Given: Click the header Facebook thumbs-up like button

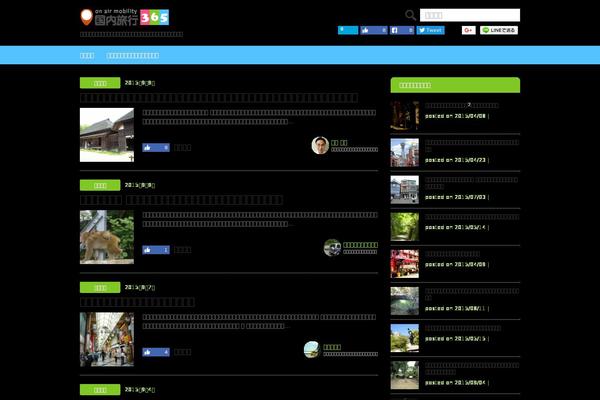Looking at the screenshot, I should 373,30.
